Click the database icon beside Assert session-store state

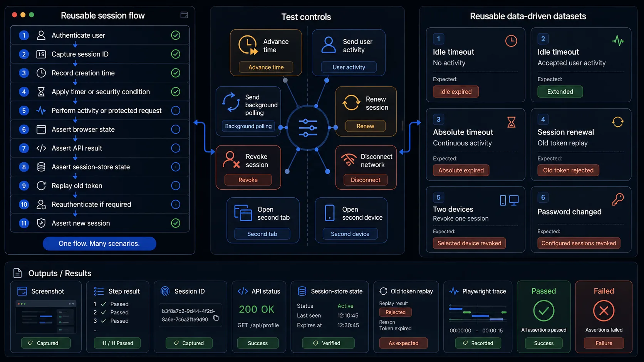tap(41, 167)
